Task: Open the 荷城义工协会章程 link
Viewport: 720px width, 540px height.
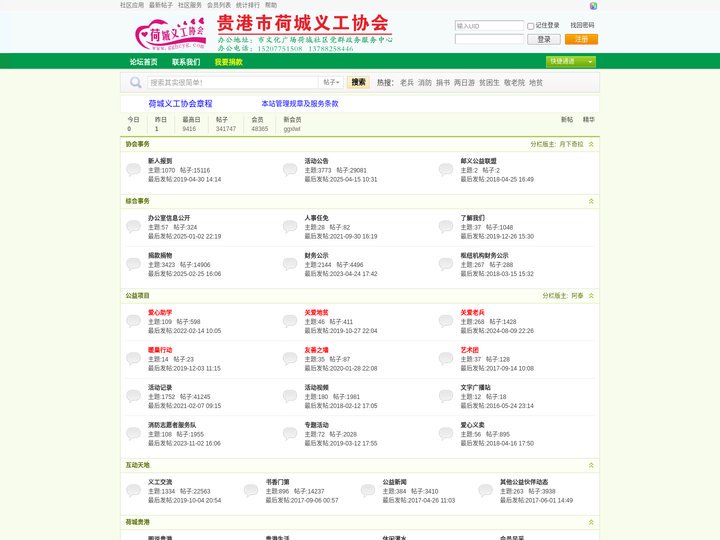Action: click(180, 104)
